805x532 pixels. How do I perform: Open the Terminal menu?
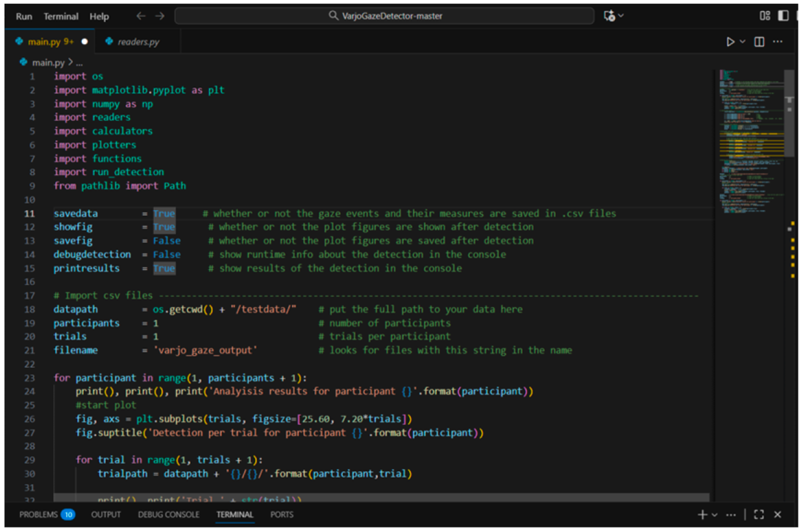coord(61,16)
